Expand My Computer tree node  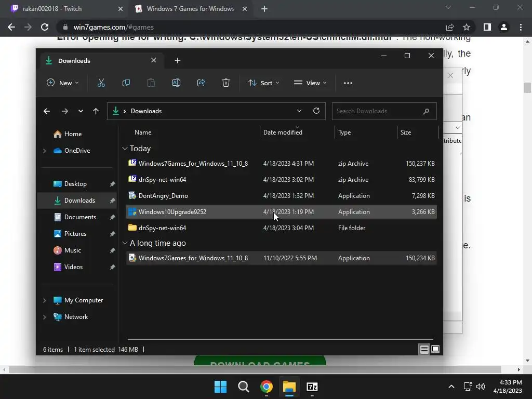[x=45, y=300]
